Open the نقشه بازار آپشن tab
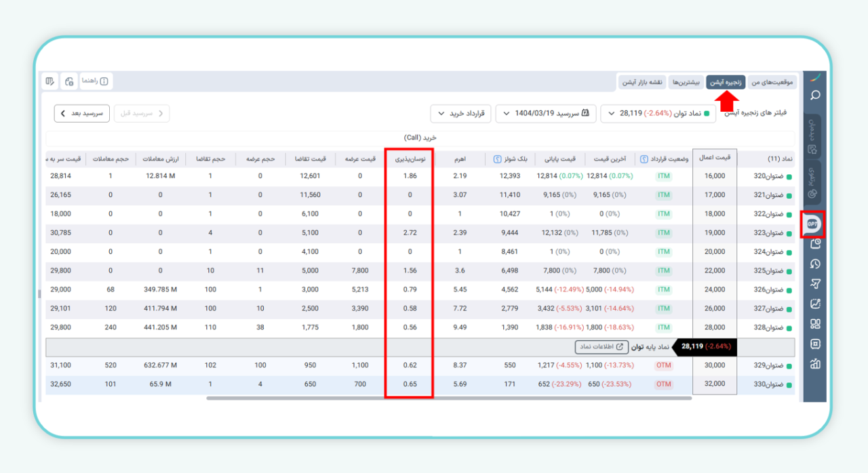The image size is (868, 473). click(642, 82)
